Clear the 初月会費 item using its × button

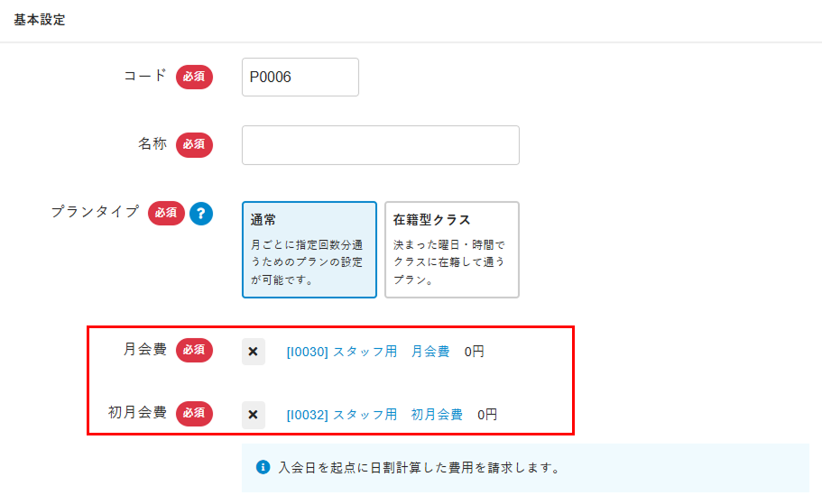[254, 415]
